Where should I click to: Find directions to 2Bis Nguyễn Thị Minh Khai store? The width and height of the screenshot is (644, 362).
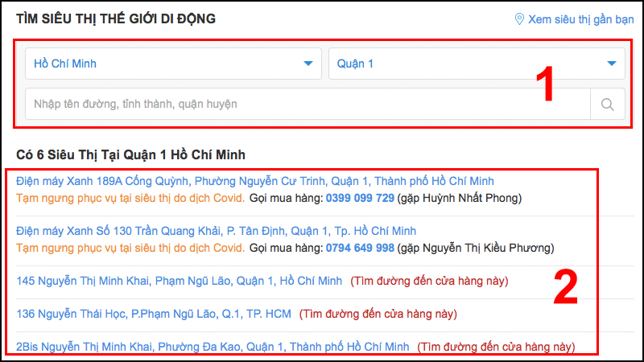click(x=496, y=347)
